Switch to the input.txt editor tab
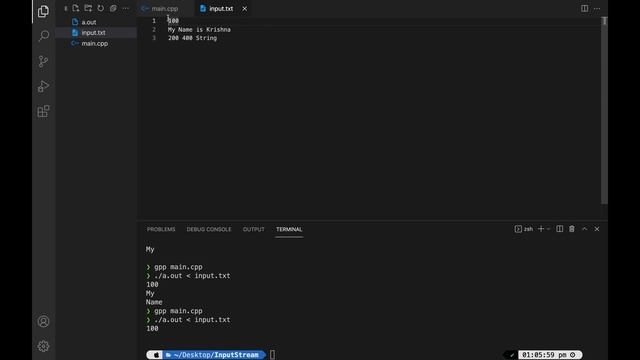This screenshot has width=640, height=360. point(221,9)
